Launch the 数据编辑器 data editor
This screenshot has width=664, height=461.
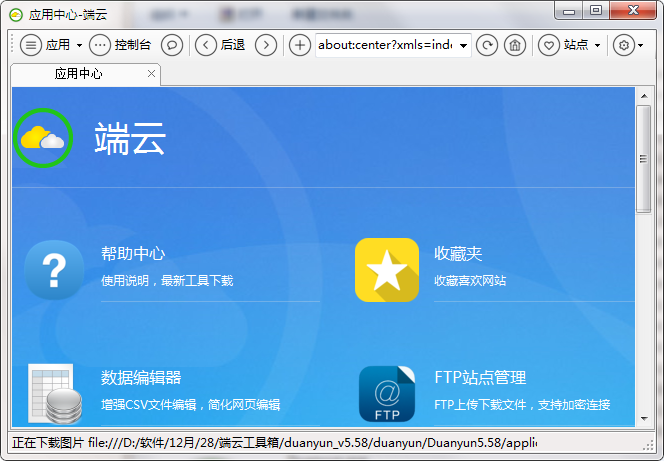(54, 393)
